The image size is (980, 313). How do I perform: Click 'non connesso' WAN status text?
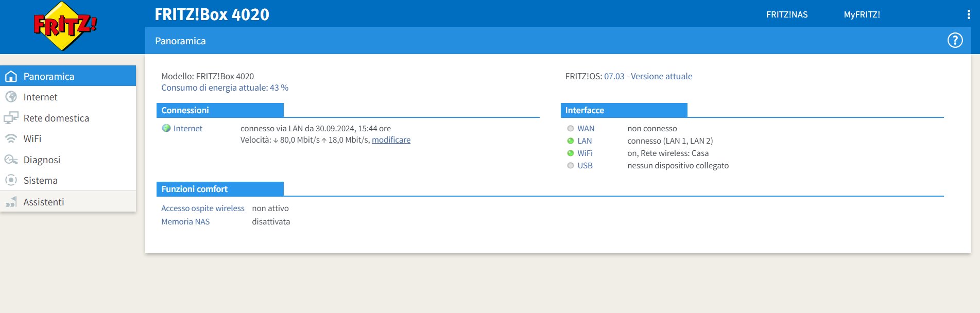(652, 128)
